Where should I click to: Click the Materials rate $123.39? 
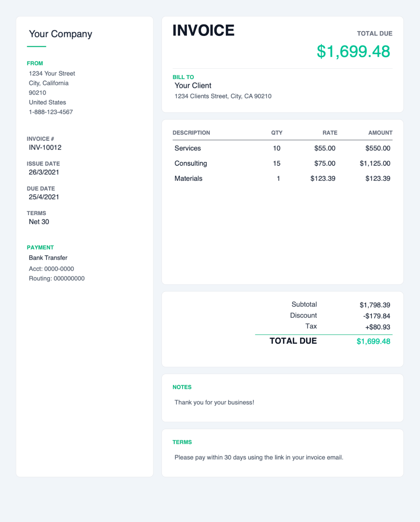(323, 178)
